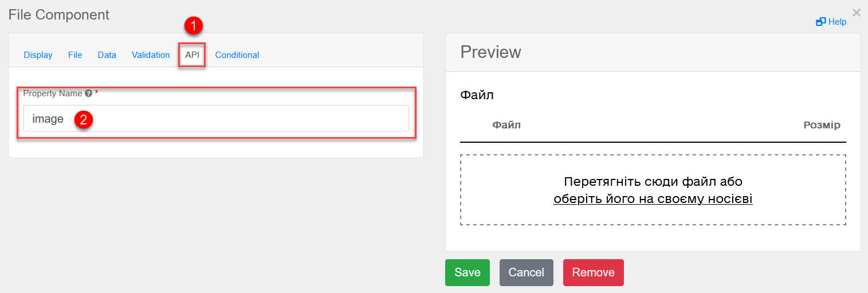The width and height of the screenshot is (868, 293).
Task: Click the red number 1 annotation badge
Action: pos(193,26)
